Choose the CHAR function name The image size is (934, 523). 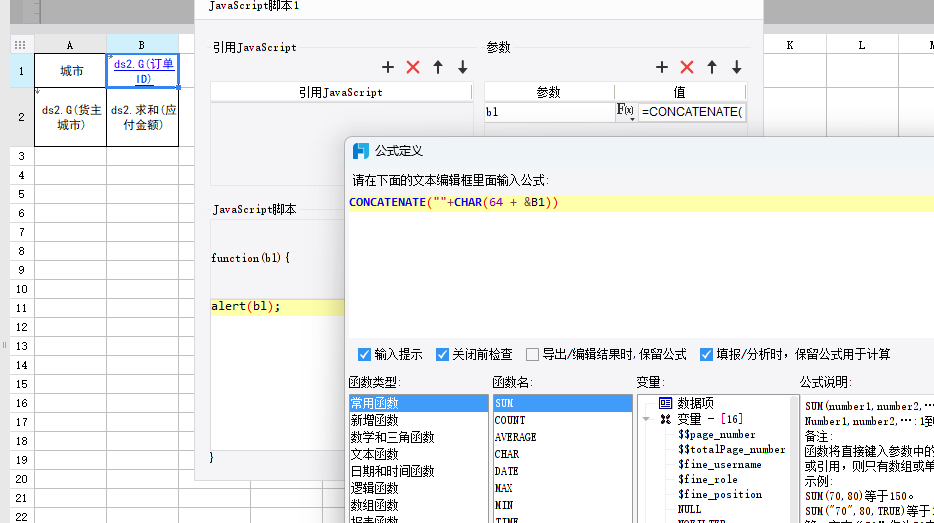(x=562, y=454)
